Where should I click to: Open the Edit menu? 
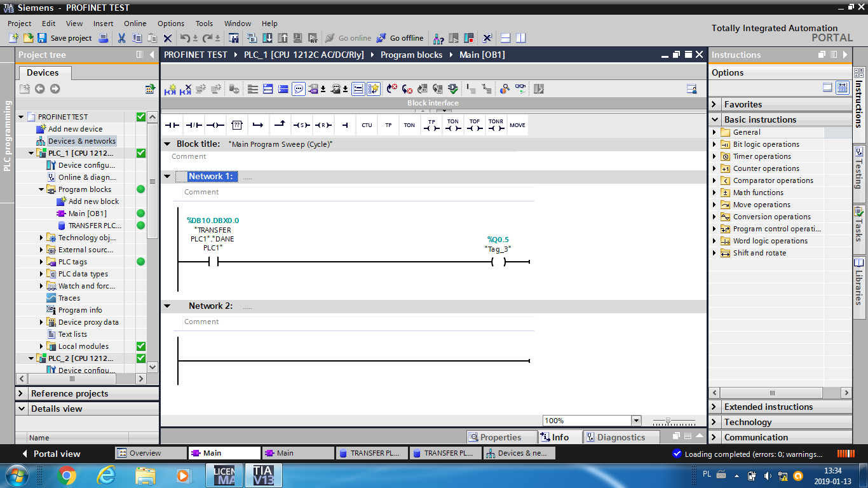coord(49,24)
